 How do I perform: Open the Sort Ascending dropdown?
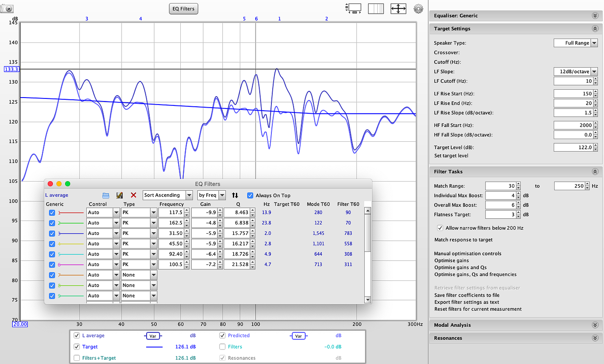pos(167,195)
